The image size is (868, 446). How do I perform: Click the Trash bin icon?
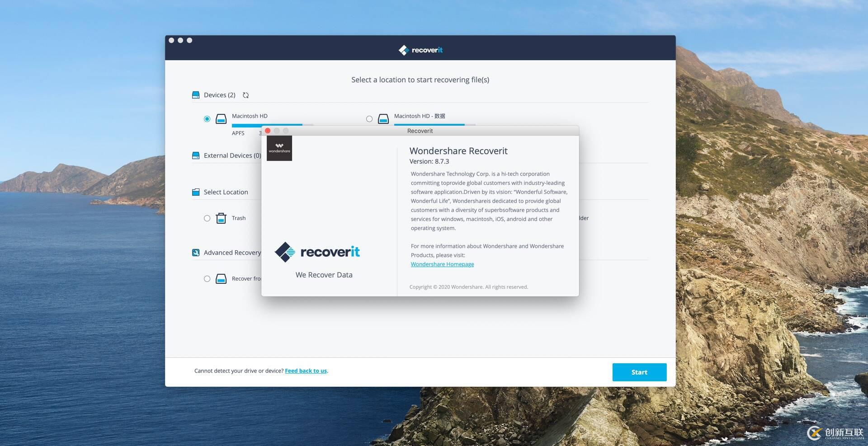pyautogui.click(x=221, y=218)
